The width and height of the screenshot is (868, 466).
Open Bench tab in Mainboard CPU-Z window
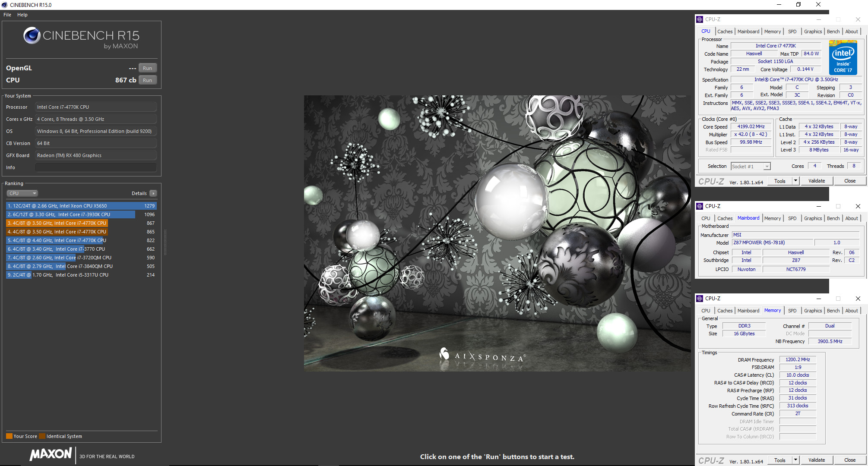tap(833, 218)
